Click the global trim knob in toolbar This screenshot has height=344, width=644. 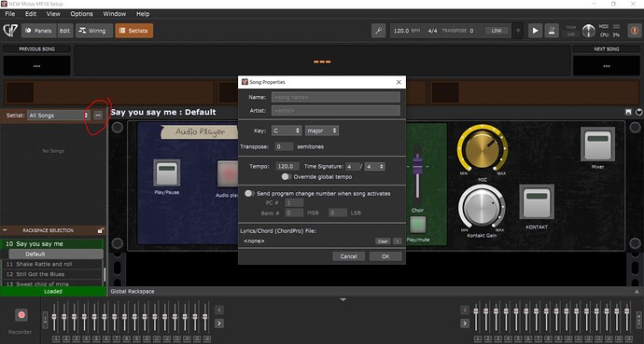(588, 31)
